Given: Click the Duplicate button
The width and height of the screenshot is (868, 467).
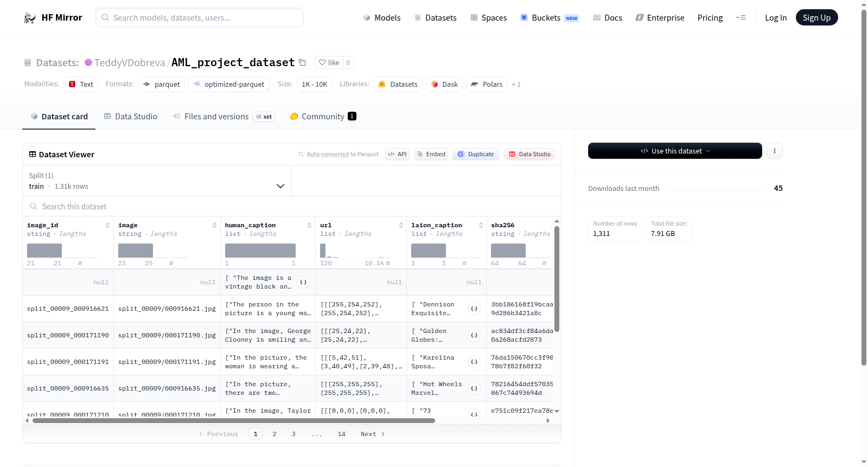Looking at the screenshot, I should point(476,154).
